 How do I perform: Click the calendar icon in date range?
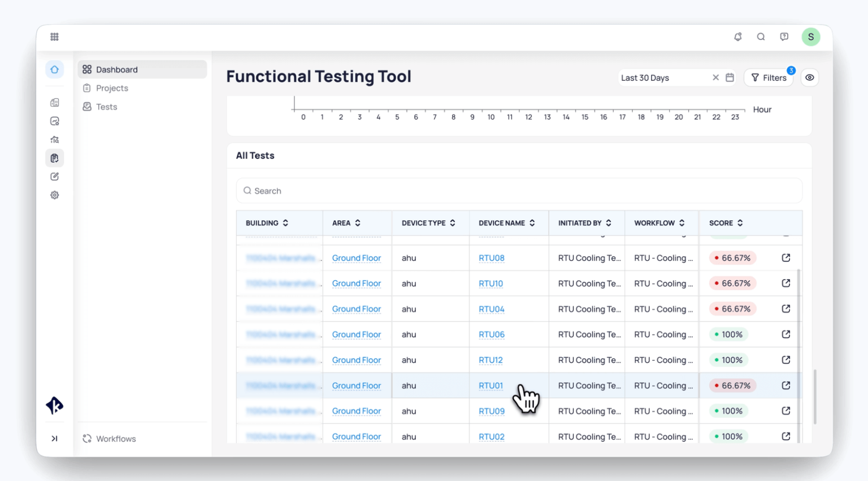(x=730, y=77)
